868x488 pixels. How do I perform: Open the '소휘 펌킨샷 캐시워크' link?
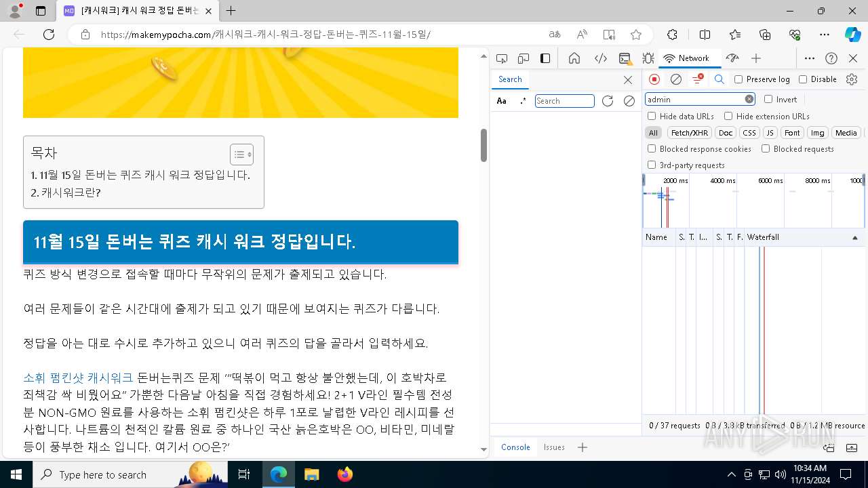coord(78,378)
